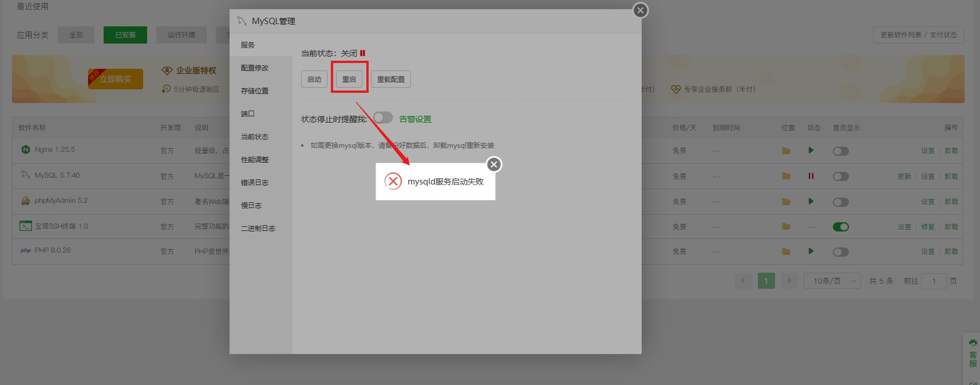Open folder location for MySQL row
The height and width of the screenshot is (385, 980).
click(786, 176)
